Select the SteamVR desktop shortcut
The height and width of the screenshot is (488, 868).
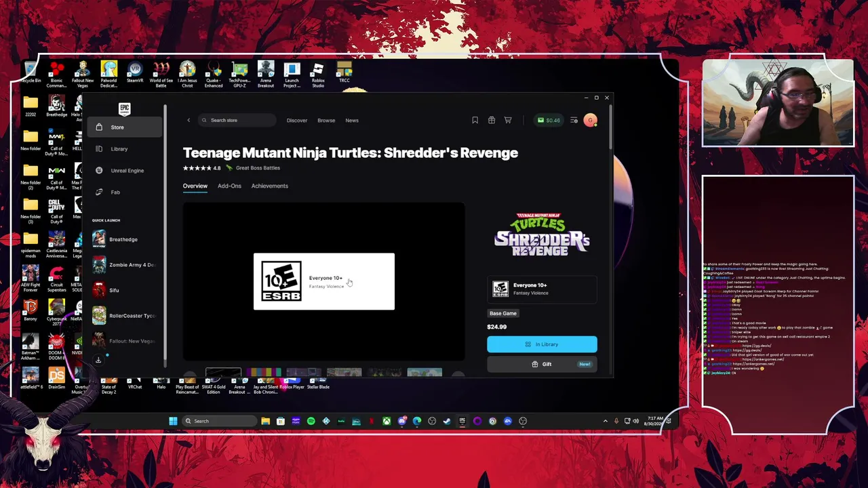coord(135,73)
